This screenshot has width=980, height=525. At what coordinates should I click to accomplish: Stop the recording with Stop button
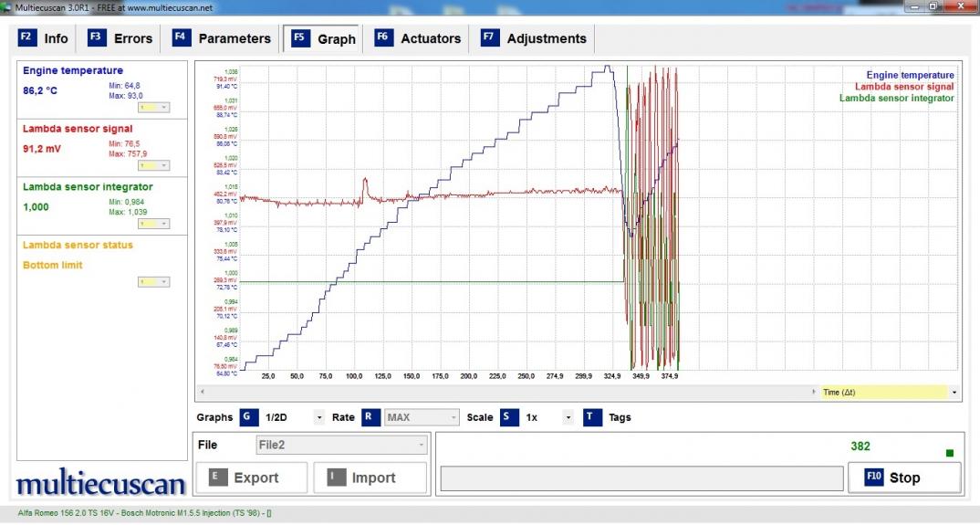click(x=904, y=478)
